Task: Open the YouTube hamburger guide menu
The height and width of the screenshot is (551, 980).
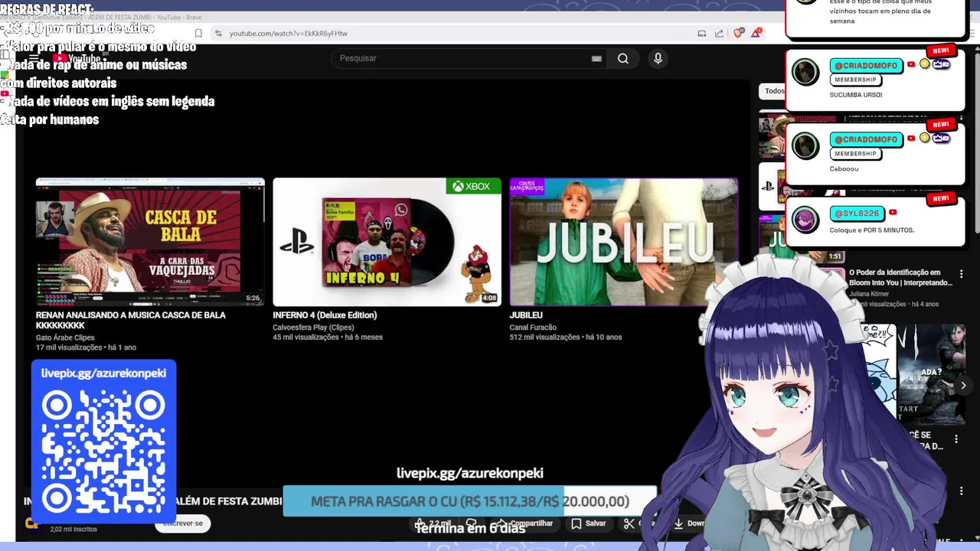Action: tap(34, 59)
